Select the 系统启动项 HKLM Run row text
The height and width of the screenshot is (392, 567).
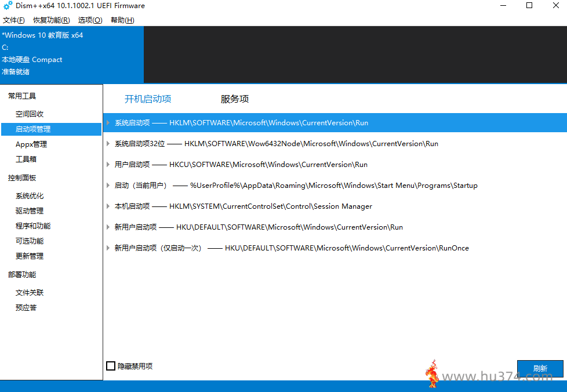(x=242, y=122)
